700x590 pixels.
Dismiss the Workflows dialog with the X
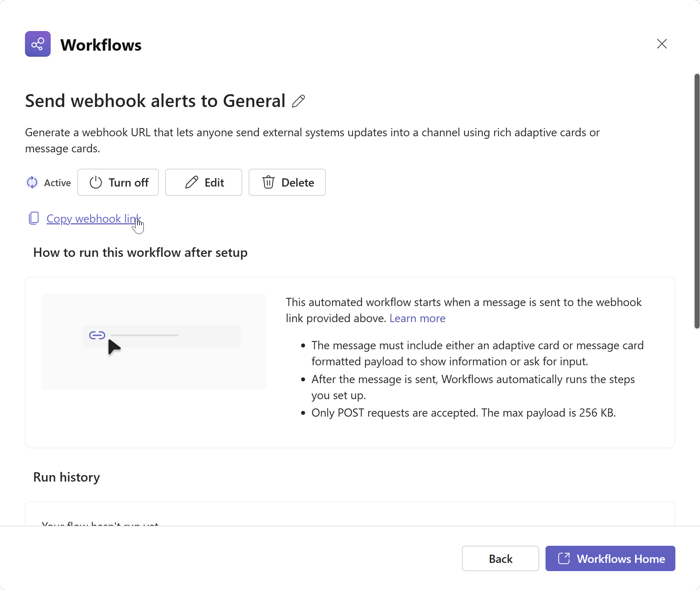tap(662, 44)
